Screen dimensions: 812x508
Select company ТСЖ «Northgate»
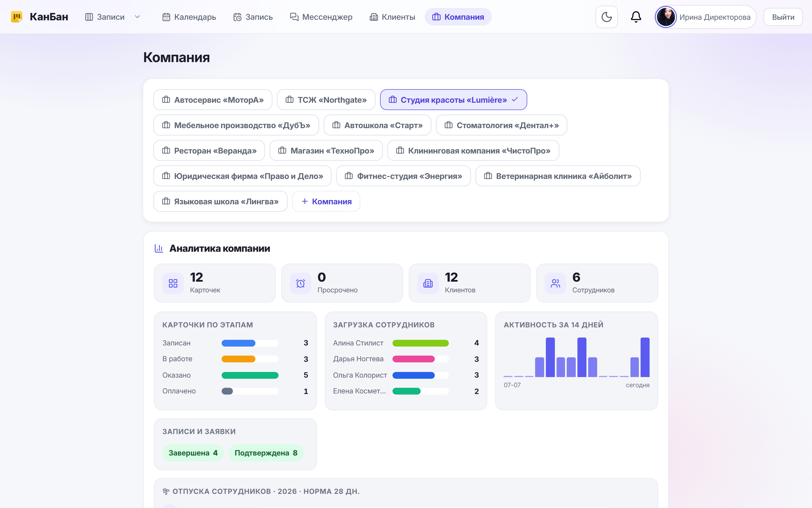click(326, 100)
